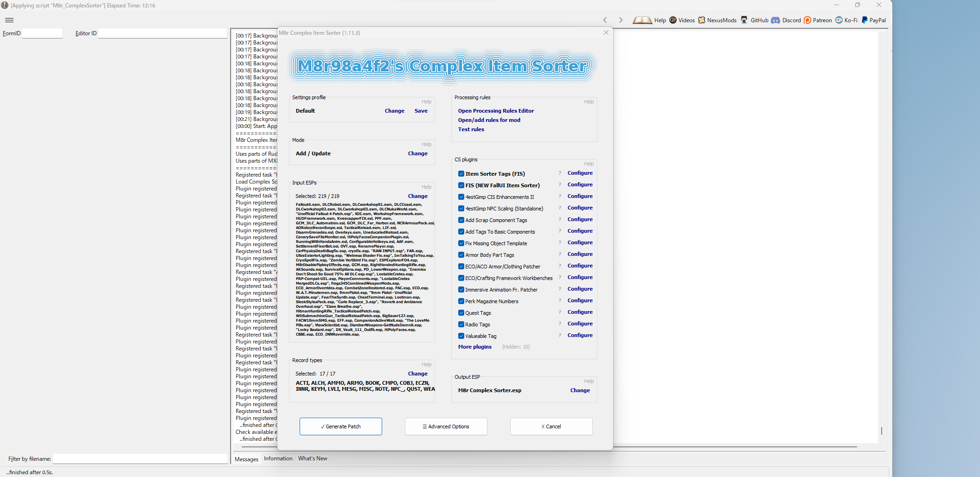Open the Patreon icon link
The width and height of the screenshot is (980, 477).
(807, 20)
